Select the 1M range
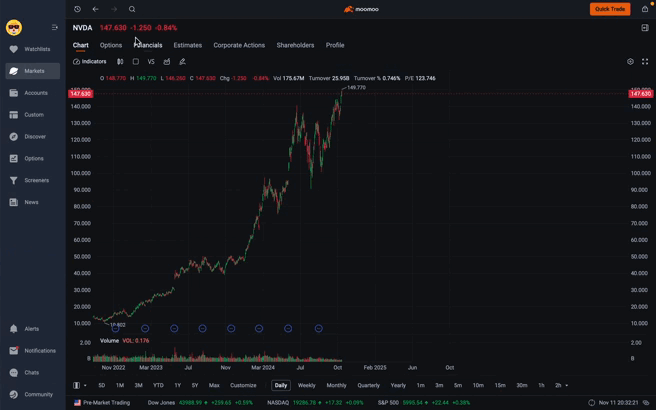The height and width of the screenshot is (410, 656). (x=120, y=385)
